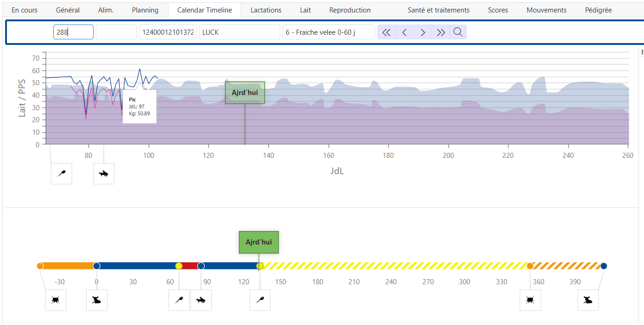
Task: Open the Lait tab
Action: pyautogui.click(x=305, y=10)
